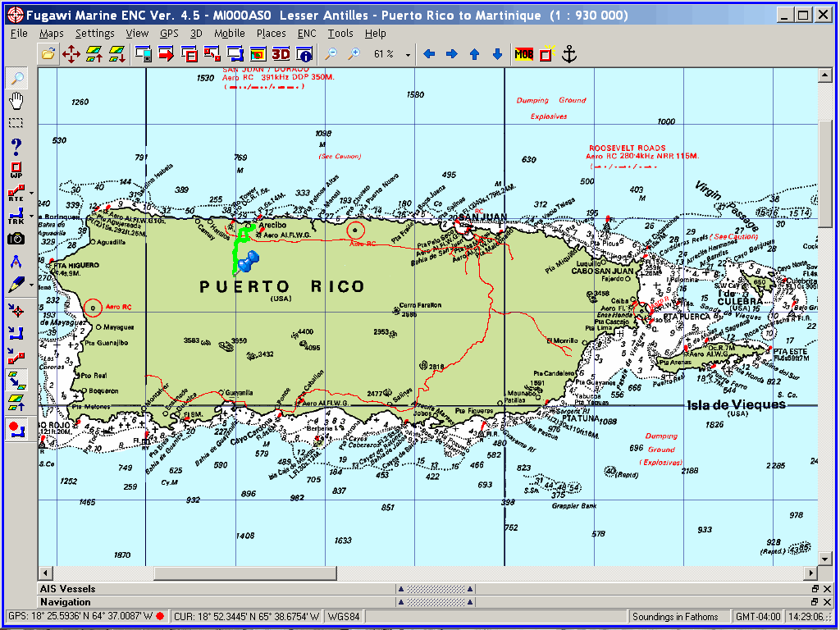Pan the map left with the blue arrow
This screenshot has width=840, height=630.
click(429, 53)
